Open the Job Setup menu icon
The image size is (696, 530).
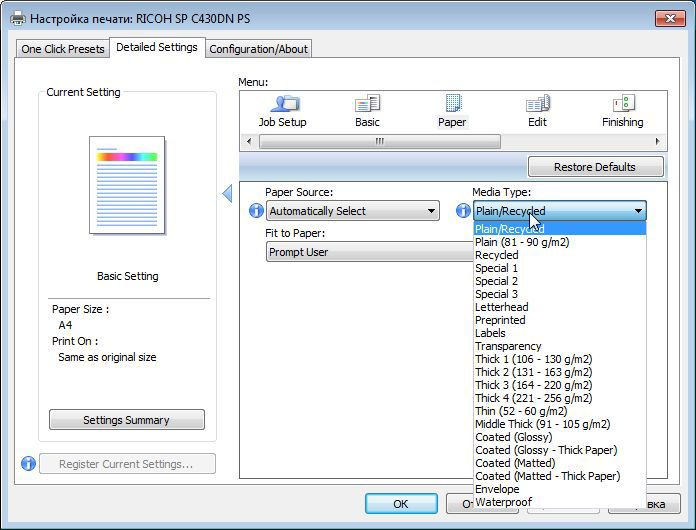click(x=283, y=111)
